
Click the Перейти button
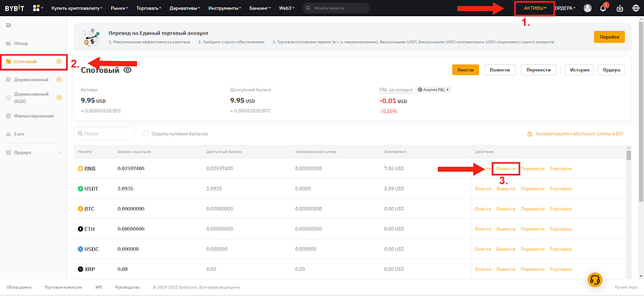pos(609,37)
